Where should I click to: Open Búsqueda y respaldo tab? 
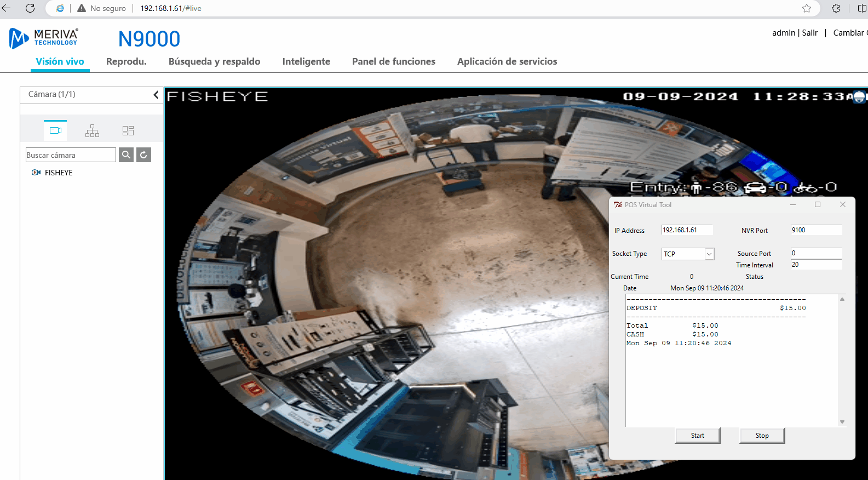pyautogui.click(x=215, y=61)
